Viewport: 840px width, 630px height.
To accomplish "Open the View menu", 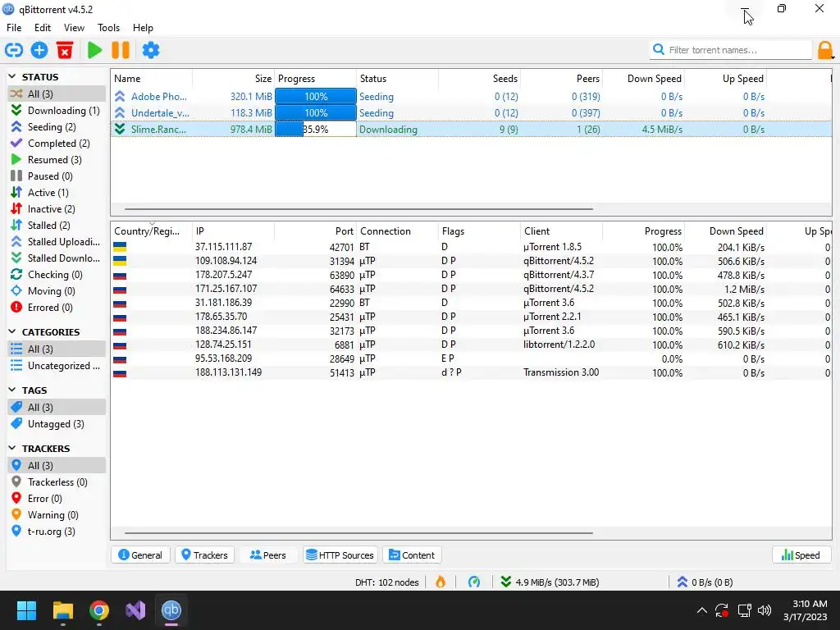I will coord(74,28).
